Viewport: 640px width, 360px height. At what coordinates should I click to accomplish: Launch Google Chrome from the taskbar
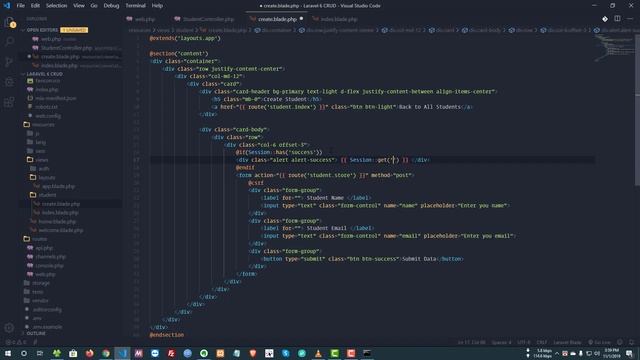106,353
